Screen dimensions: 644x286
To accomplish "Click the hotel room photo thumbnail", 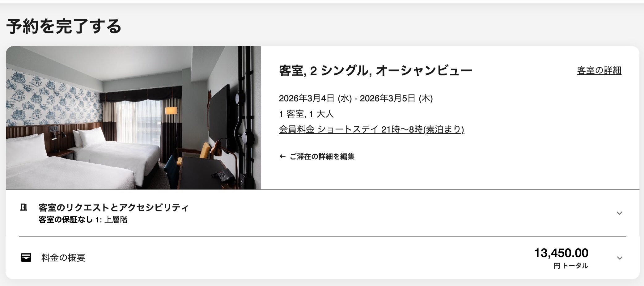I will [133, 118].
